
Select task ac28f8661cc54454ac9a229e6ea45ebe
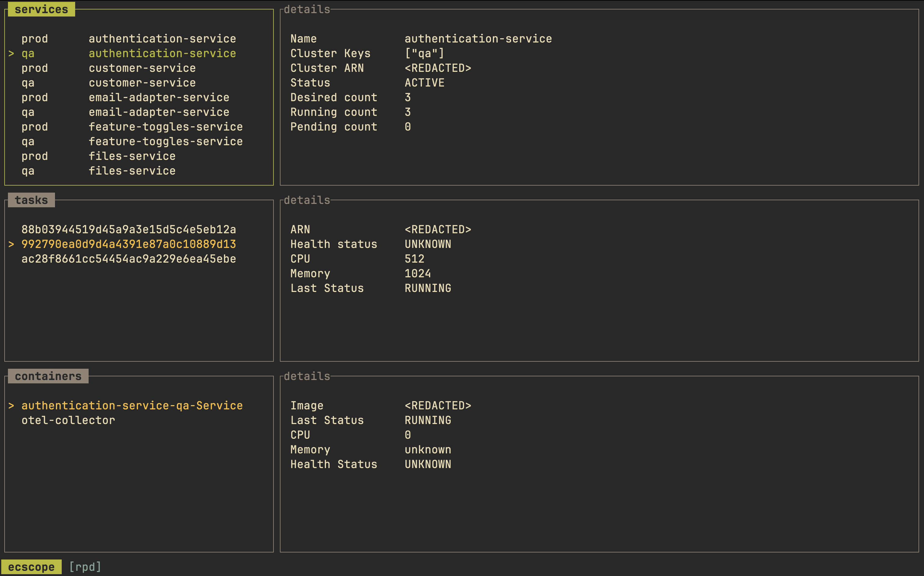[129, 259]
